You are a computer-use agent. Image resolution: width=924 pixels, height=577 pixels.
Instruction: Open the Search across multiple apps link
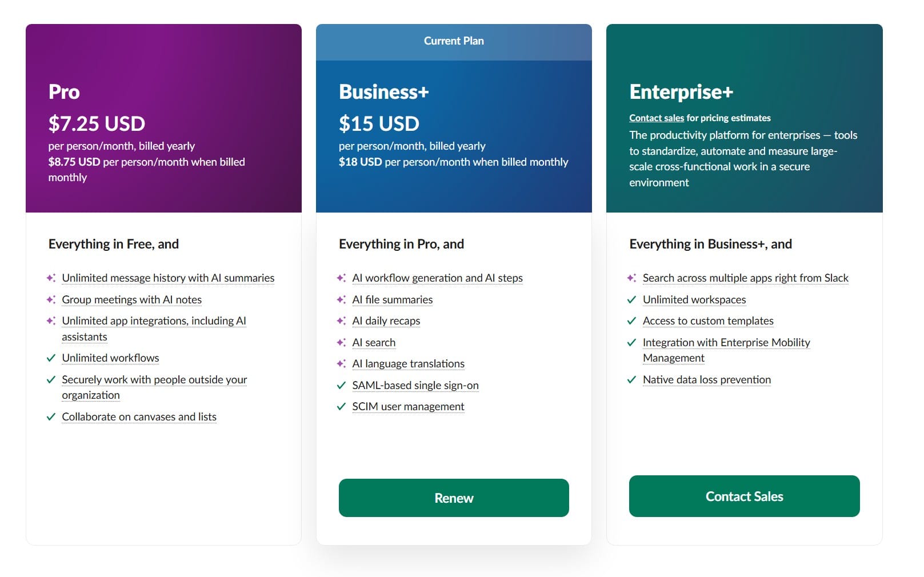746,278
